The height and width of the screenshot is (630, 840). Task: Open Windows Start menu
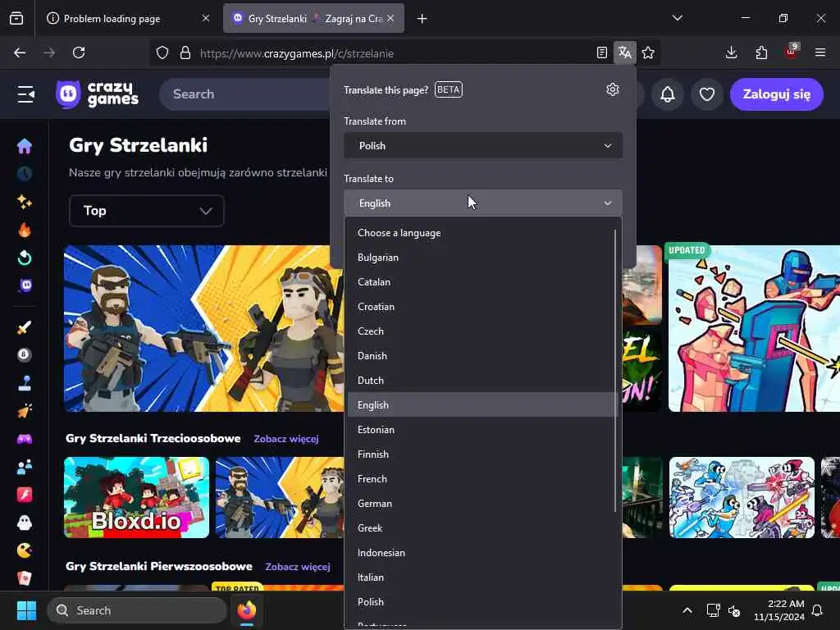click(26, 610)
